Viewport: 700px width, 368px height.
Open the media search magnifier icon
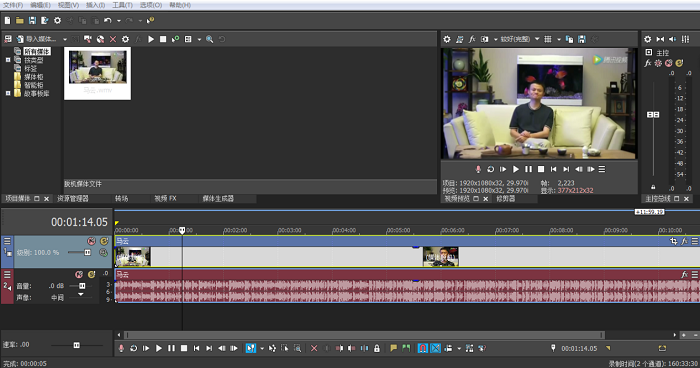(x=209, y=39)
